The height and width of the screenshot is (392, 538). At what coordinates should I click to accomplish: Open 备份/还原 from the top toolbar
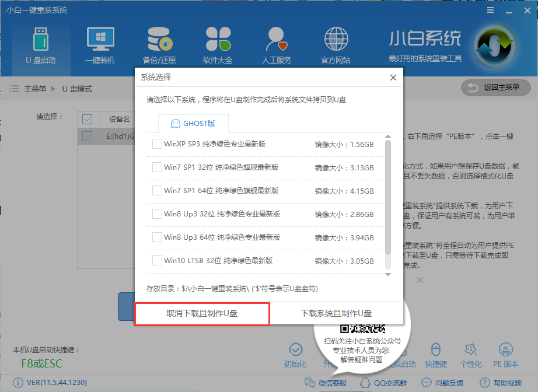pos(159,41)
